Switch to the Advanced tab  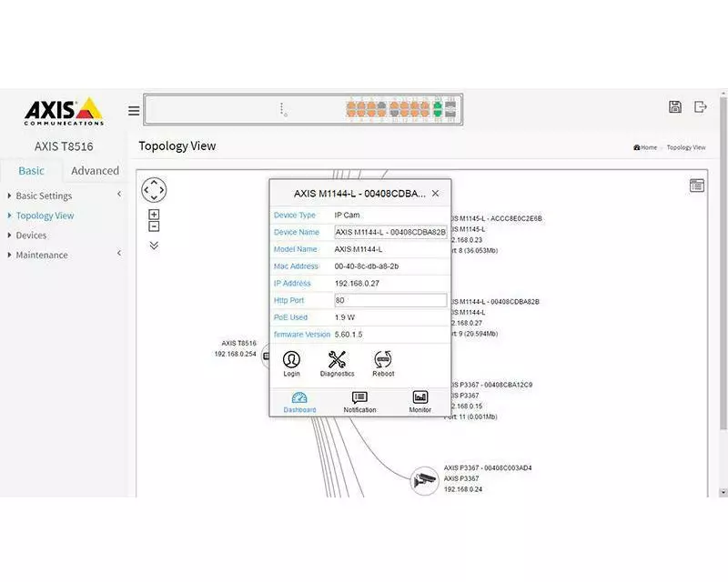tap(95, 171)
